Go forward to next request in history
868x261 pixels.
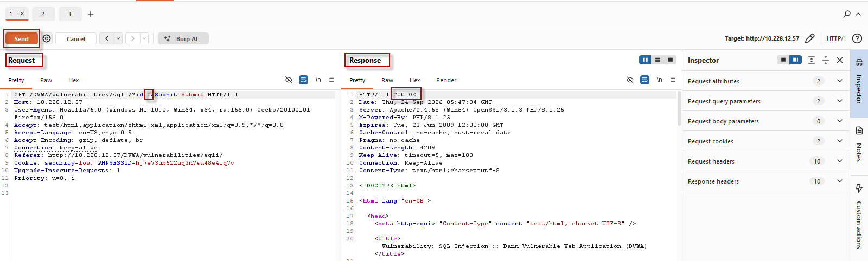133,38
